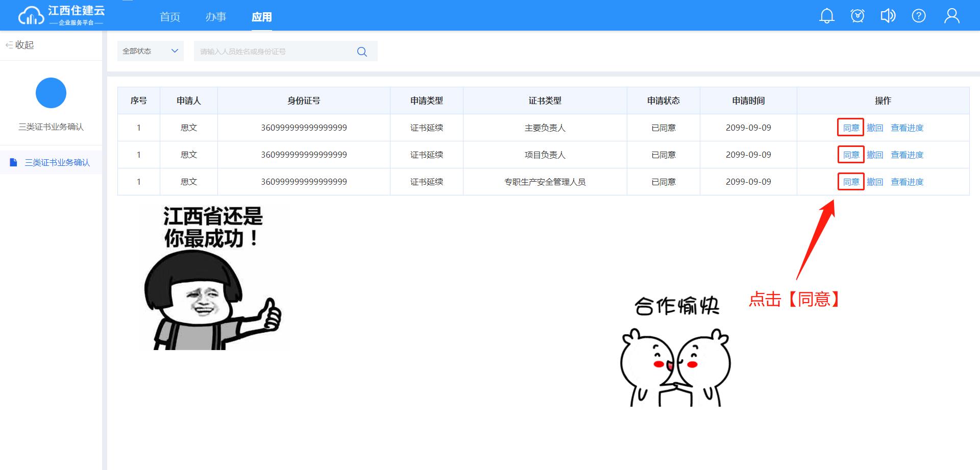Image resolution: width=980 pixels, height=470 pixels.
Task: Open the 办事 tab
Action: (x=215, y=17)
